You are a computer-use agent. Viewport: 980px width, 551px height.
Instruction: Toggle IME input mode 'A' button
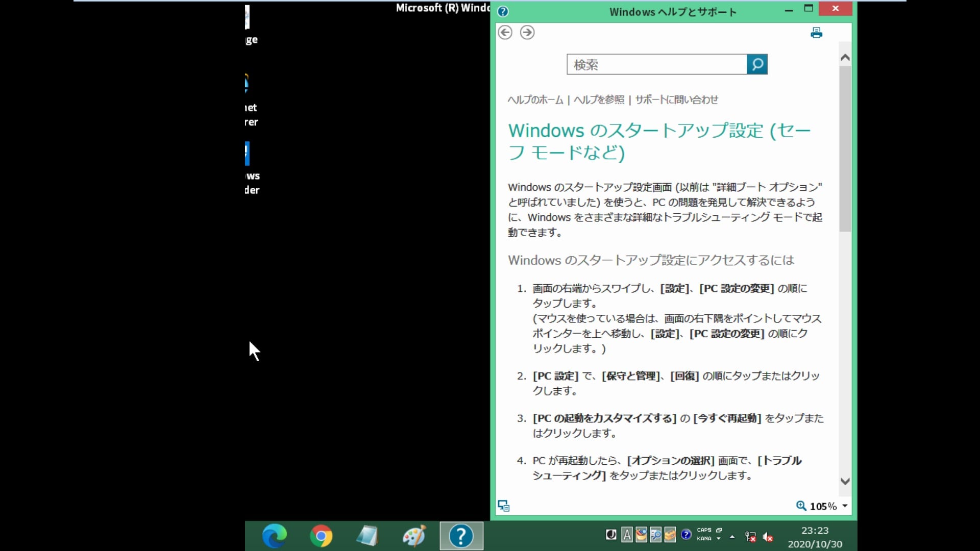coord(627,535)
